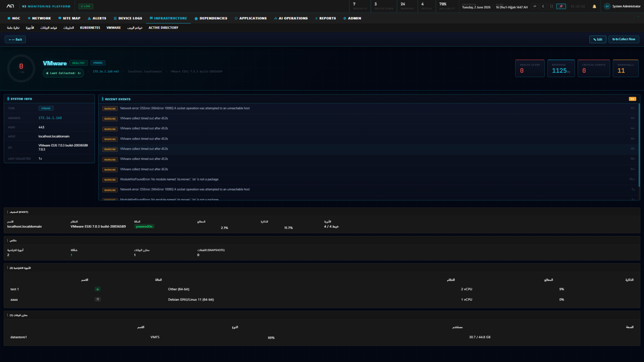Click the aaaa virtual machine row
The image size is (644, 362).
click(x=322, y=300)
